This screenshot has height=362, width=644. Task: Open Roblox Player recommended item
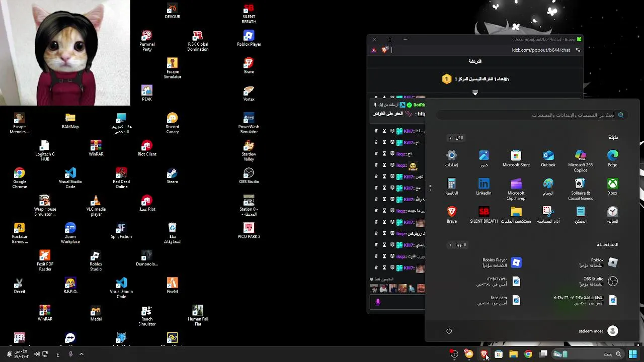point(502,262)
